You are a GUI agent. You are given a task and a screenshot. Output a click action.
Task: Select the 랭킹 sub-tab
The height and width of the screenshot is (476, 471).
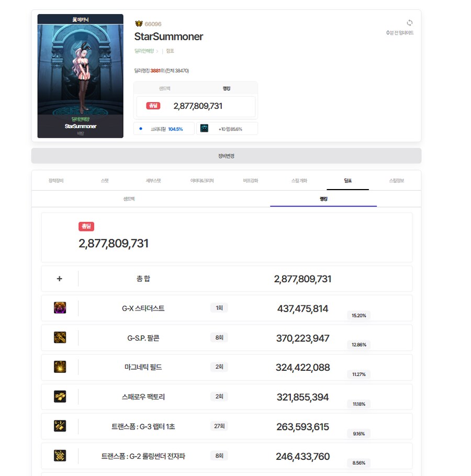coord(323,199)
